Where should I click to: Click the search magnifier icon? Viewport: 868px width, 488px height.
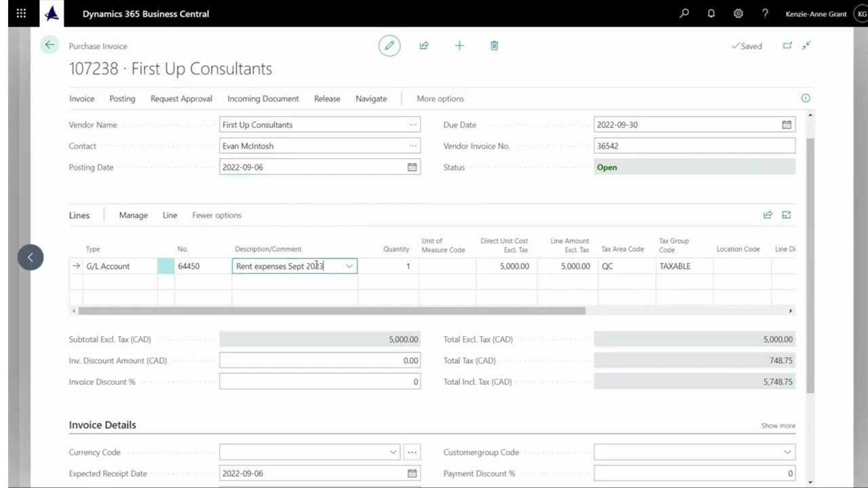click(x=684, y=14)
